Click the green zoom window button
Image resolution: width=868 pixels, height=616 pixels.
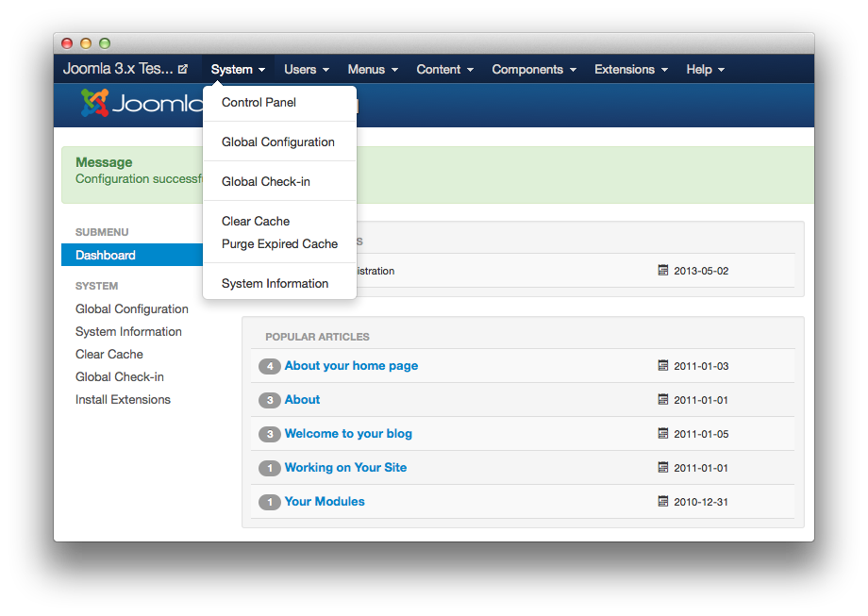pyautogui.click(x=105, y=43)
